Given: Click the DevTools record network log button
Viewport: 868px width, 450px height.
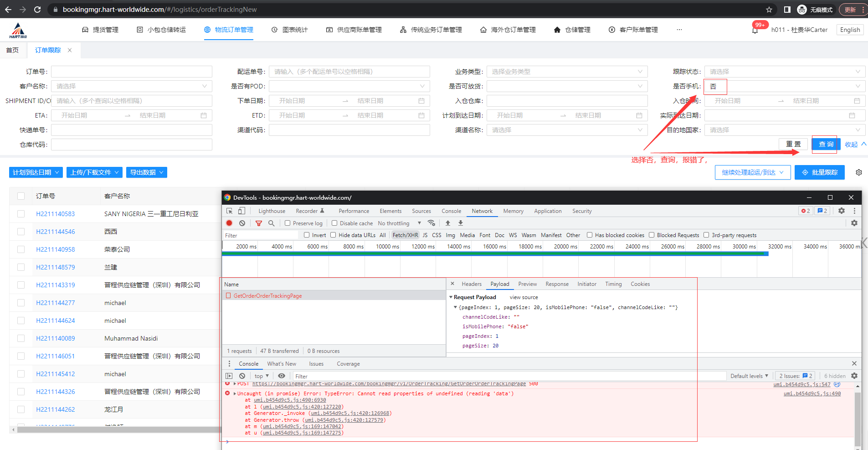Looking at the screenshot, I should pyautogui.click(x=229, y=223).
